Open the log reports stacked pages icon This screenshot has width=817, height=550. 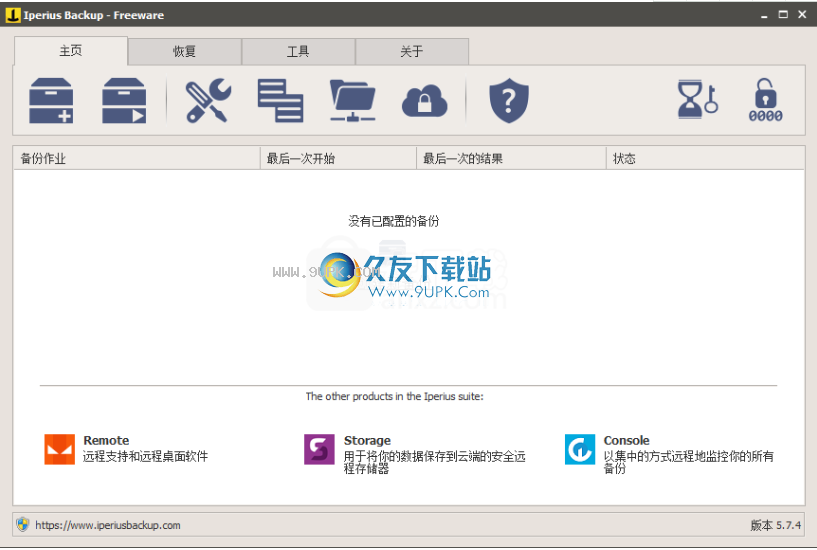click(x=280, y=101)
